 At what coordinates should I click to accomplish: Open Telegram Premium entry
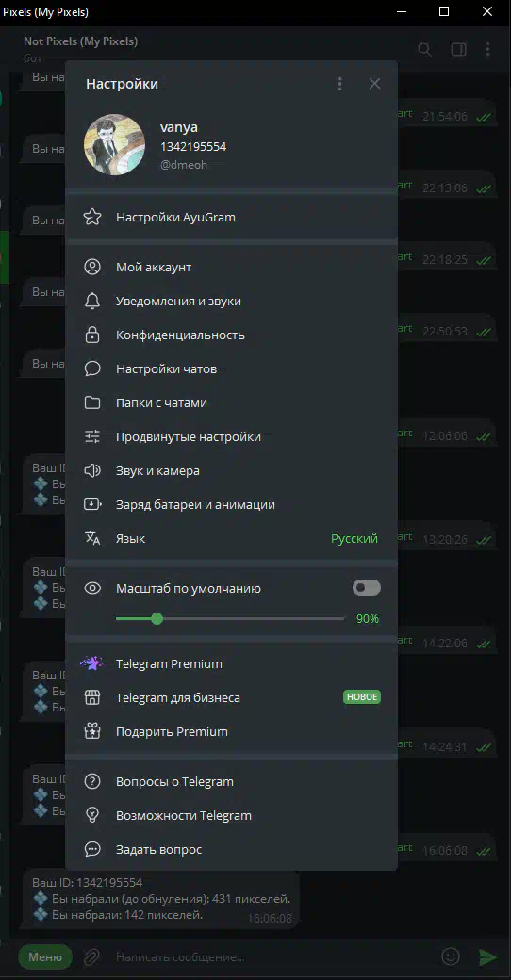click(x=231, y=663)
